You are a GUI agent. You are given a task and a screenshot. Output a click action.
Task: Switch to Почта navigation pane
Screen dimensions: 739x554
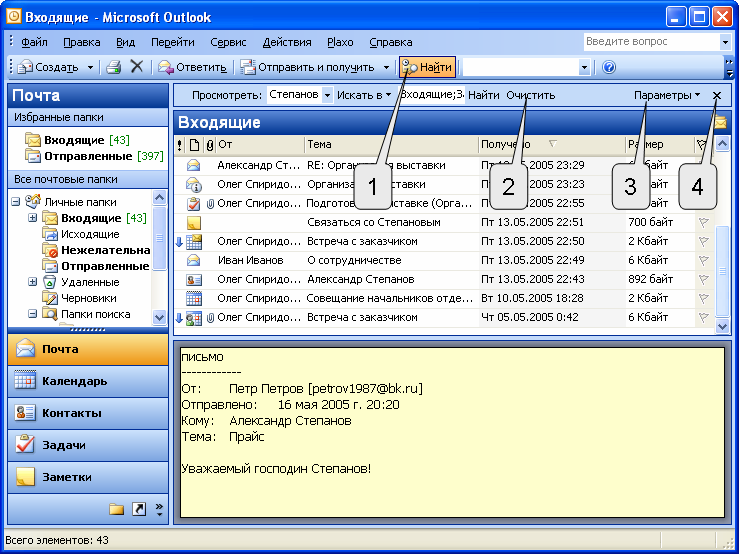[x=88, y=349]
